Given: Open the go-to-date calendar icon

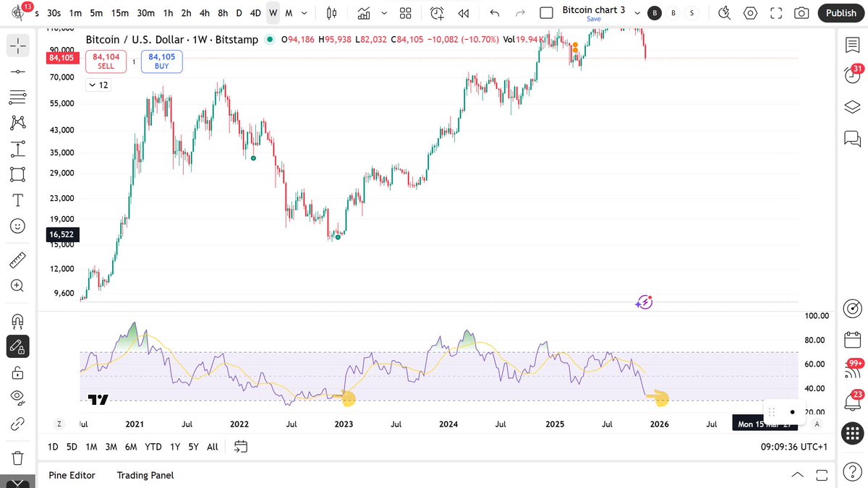Looking at the screenshot, I should pos(242,447).
